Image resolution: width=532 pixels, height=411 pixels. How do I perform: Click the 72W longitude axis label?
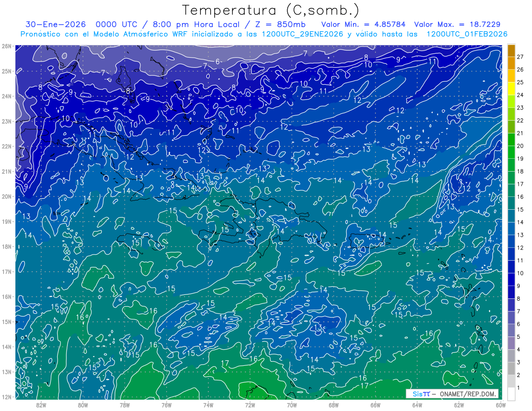pos(250,405)
